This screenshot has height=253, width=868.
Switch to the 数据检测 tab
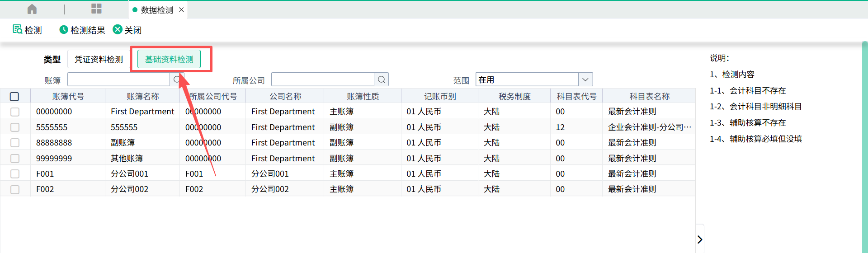coord(156,9)
